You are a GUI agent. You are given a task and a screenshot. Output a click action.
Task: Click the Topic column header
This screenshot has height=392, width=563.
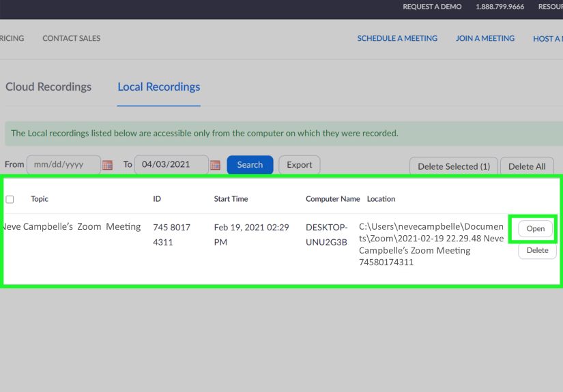[x=40, y=199]
